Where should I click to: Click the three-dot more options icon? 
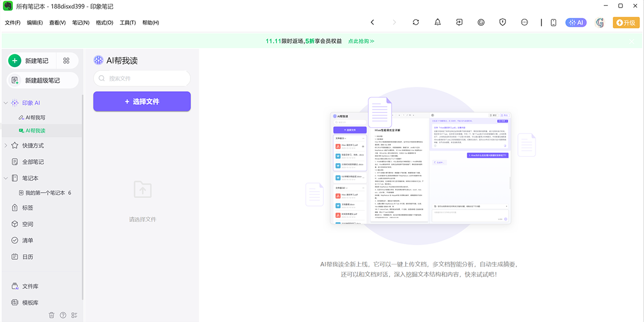[524, 23]
